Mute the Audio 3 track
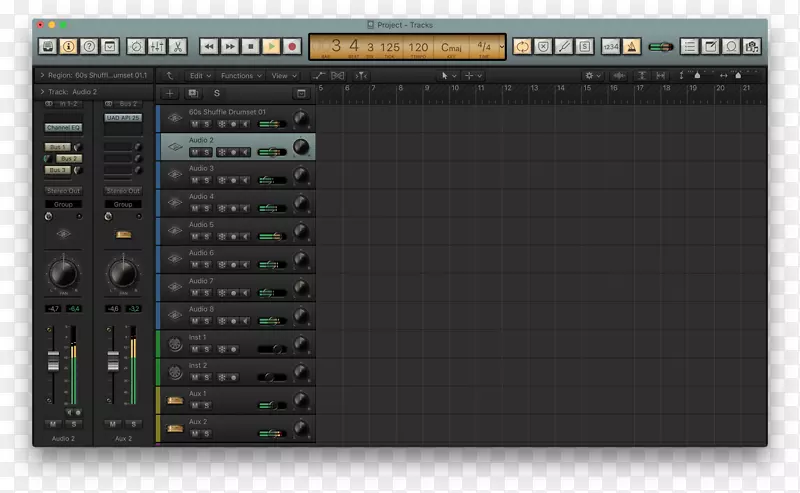Viewport: 800px width, 493px height. pos(195,180)
